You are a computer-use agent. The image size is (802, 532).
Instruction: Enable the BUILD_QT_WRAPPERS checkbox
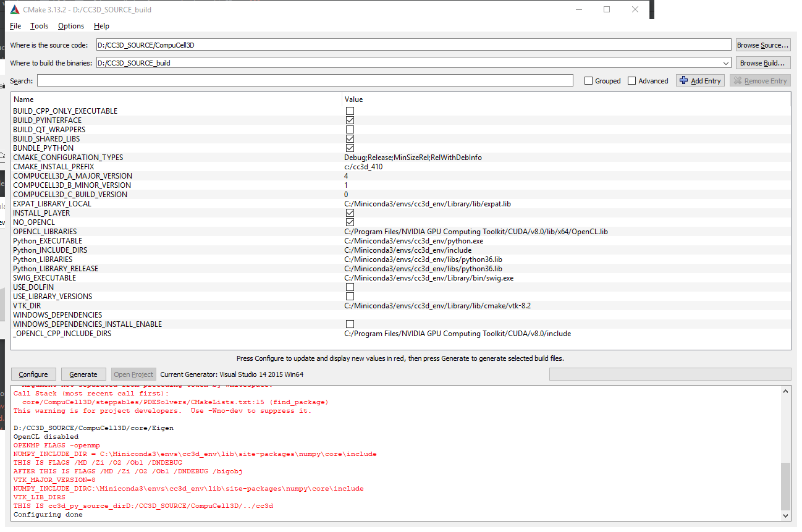pos(350,130)
